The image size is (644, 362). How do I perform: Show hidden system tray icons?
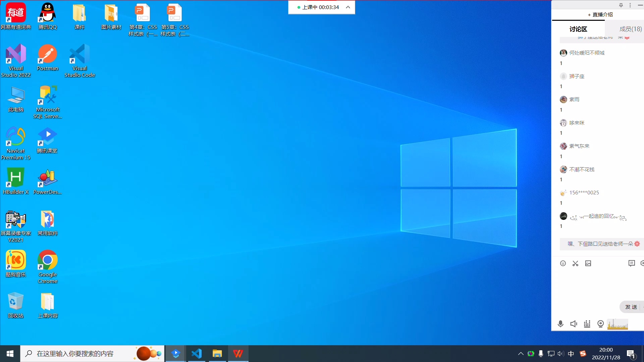[x=521, y=354]
